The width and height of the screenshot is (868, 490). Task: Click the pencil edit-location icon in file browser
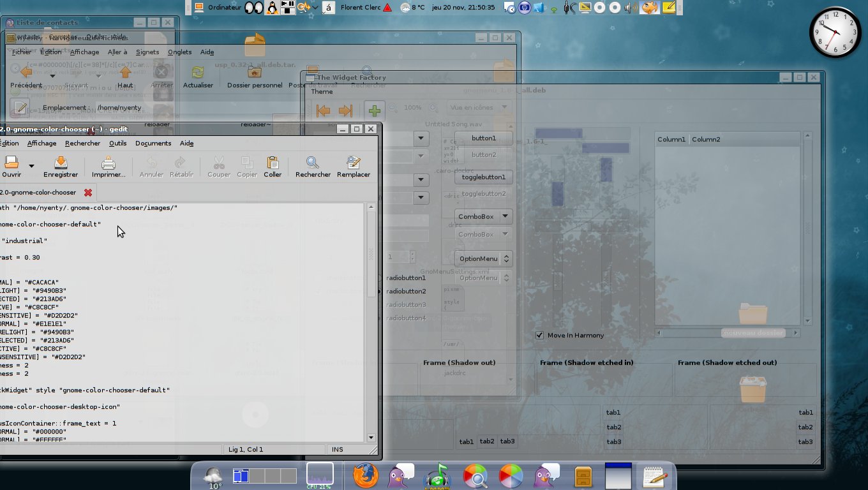(x=20, y=107)
